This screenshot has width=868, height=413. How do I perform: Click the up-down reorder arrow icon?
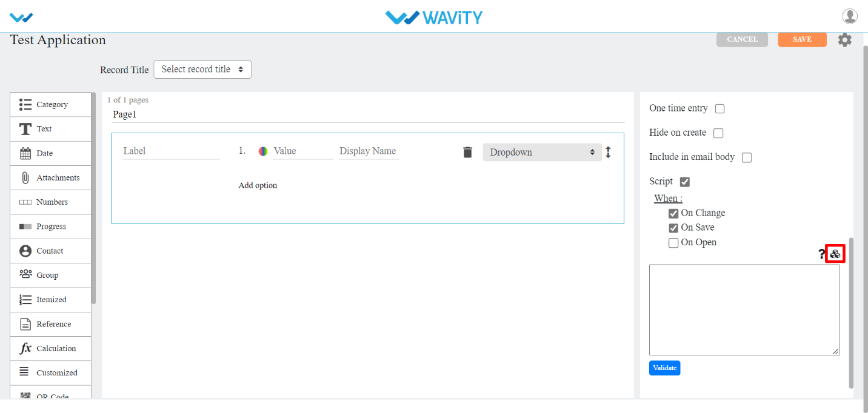608,152
